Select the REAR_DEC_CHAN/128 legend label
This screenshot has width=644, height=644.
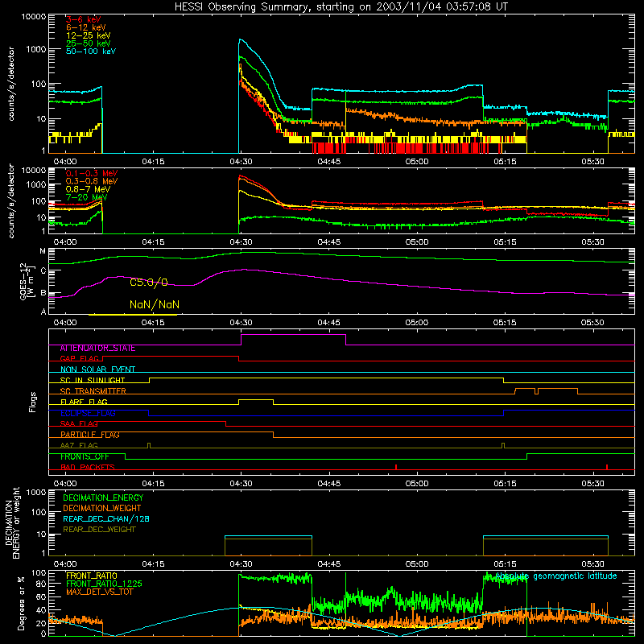tap(106, 518)
